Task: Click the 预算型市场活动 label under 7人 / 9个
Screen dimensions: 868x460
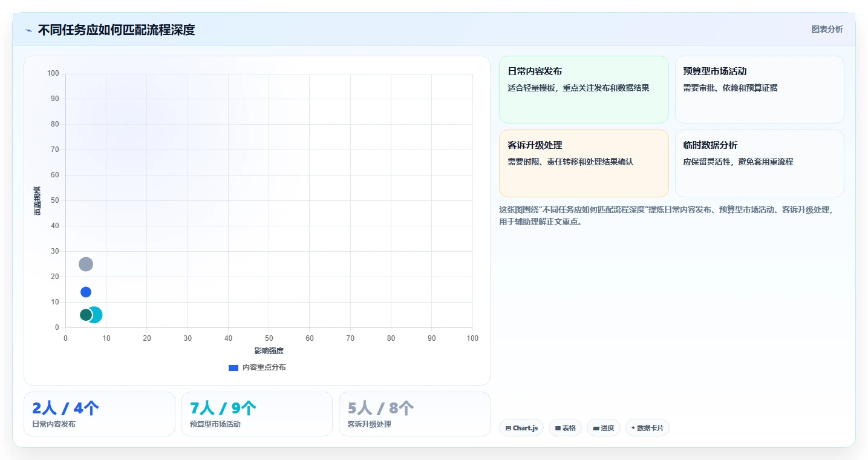Action: click(215, 424)
